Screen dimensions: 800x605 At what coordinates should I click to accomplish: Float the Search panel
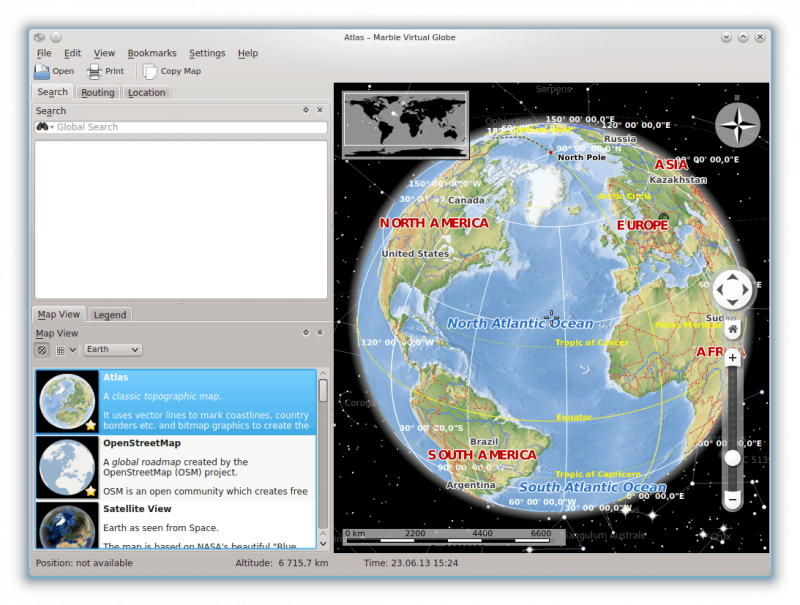(306, 110)
